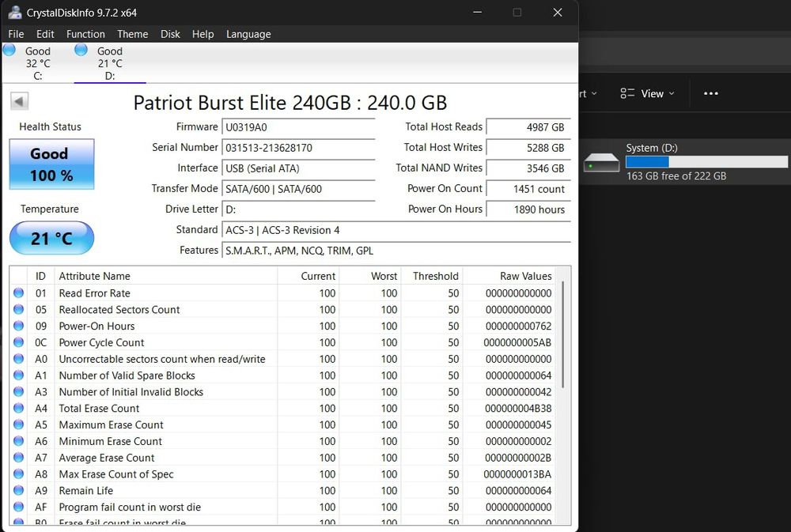The image size is (791, 532).
Task: Click the status orb for Maximum Erase Count
Action: pyautogui.click(x=19, y=424)
